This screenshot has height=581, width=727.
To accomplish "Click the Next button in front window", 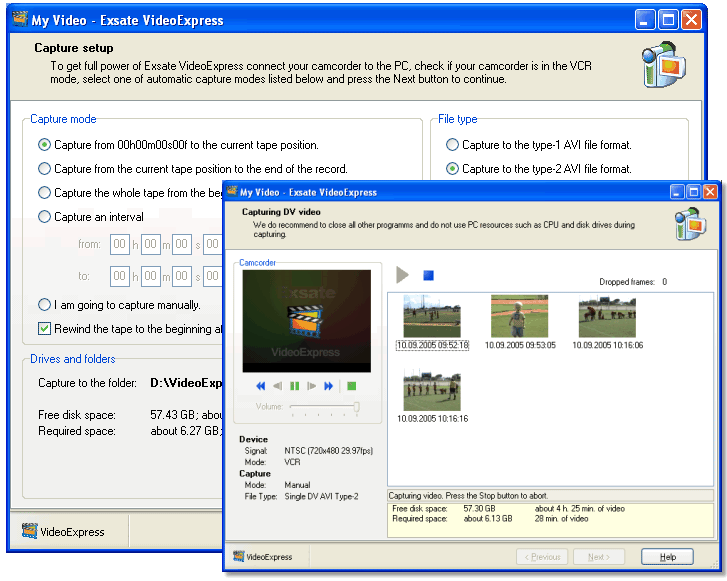I will 599,557.
